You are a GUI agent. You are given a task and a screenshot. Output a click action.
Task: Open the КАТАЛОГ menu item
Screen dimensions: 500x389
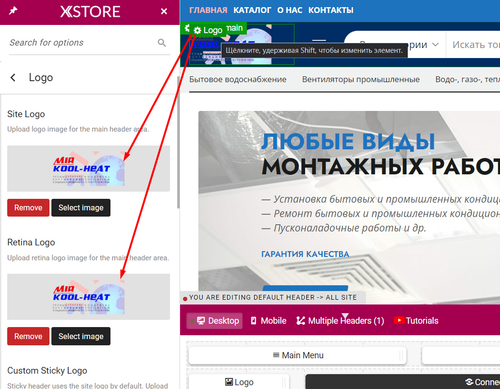click(252, 10)
